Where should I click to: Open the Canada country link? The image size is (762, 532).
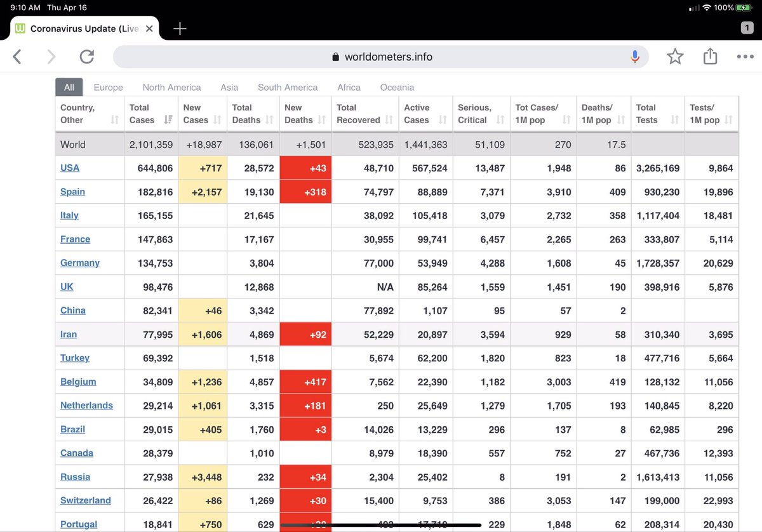click(x=77, y=453)
